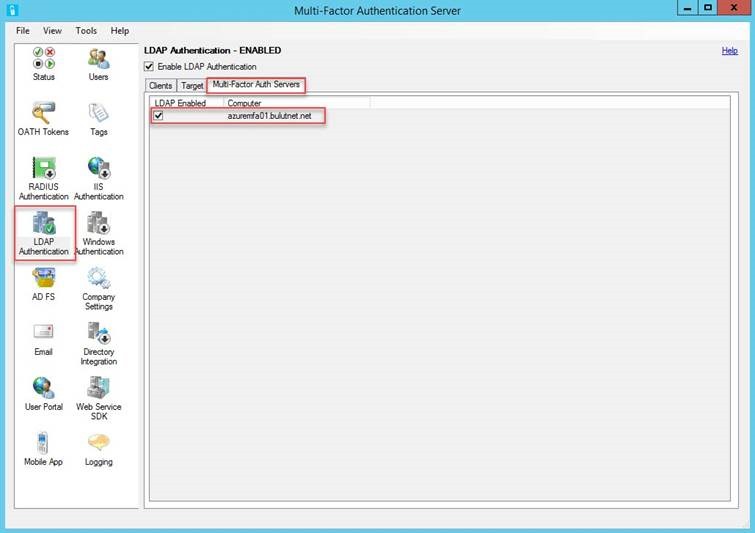Open Company Settings
The image size is (755, 533).
[98, 288]
